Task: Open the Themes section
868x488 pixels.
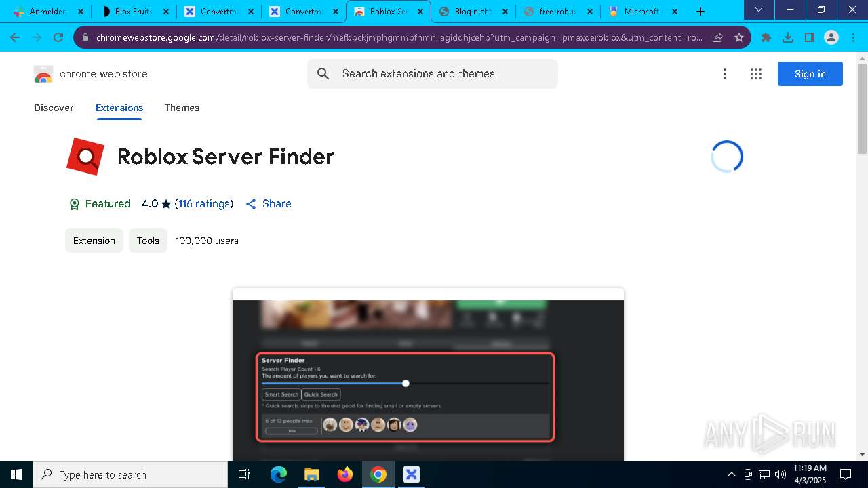Action: tap(182, 108)
